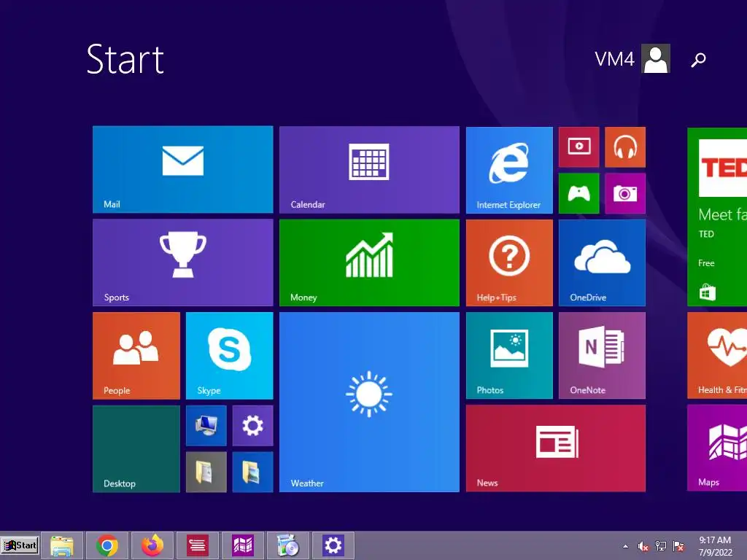The height and width of the screenshot is (560, 747).
Task: Open the Help+Tips tile
Action: [509, 262]
